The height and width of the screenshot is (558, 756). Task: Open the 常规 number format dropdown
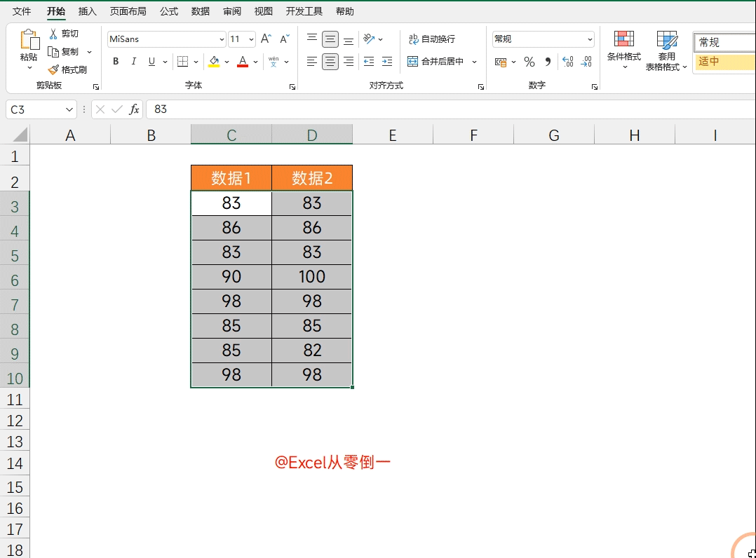tap(590, 39)
